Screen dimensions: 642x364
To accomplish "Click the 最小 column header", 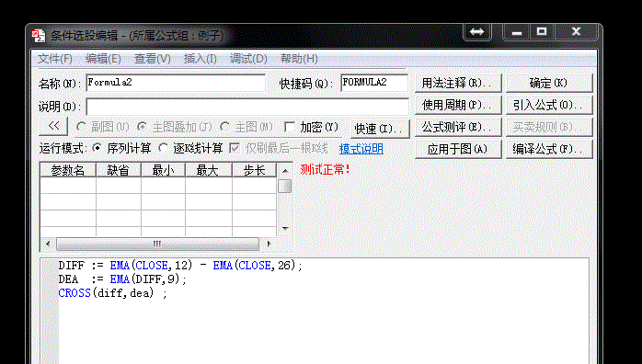I will 163,170.
